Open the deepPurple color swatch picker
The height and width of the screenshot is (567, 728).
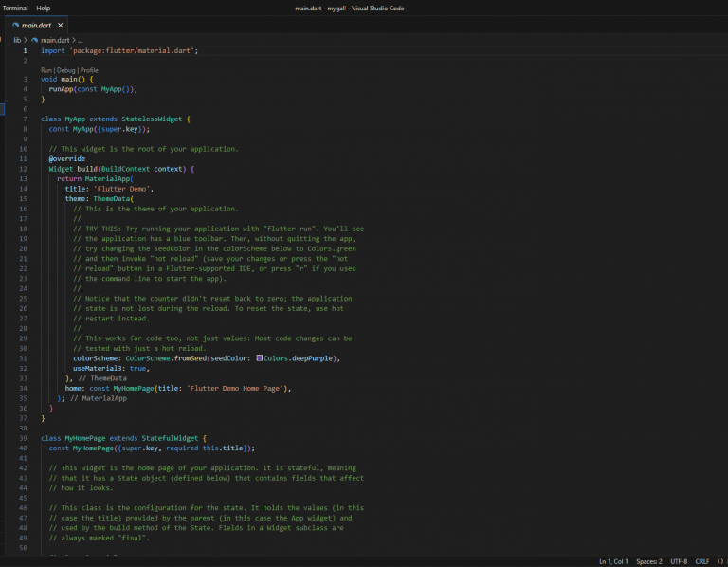pyautogui.click(x=260, y=358)
